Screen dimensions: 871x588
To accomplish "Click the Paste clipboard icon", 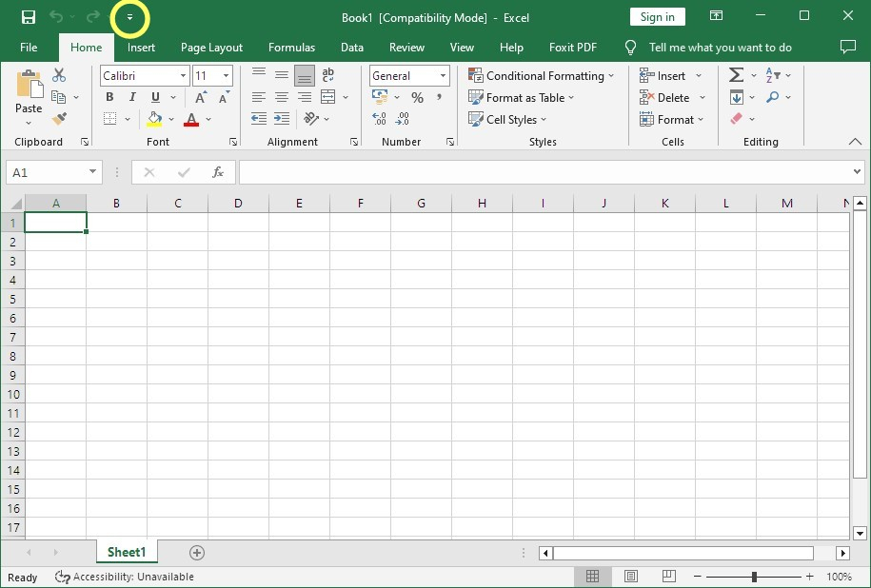I will pos(29,85).
